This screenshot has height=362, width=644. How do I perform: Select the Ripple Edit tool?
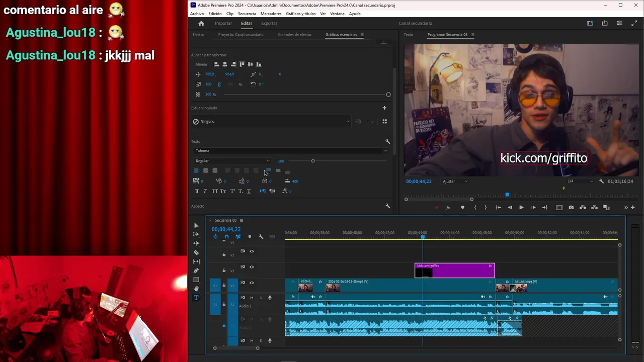pos(196,243)
